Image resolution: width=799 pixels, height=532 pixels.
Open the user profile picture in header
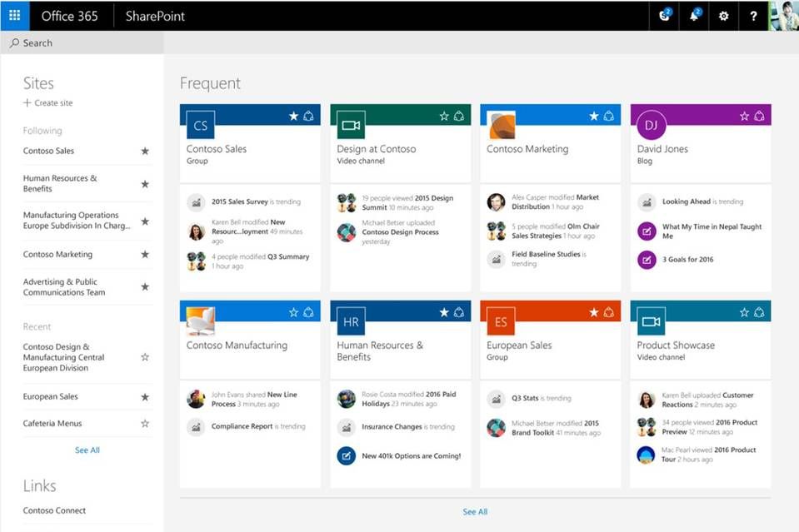pyautogui.click(x=783, y=16)
